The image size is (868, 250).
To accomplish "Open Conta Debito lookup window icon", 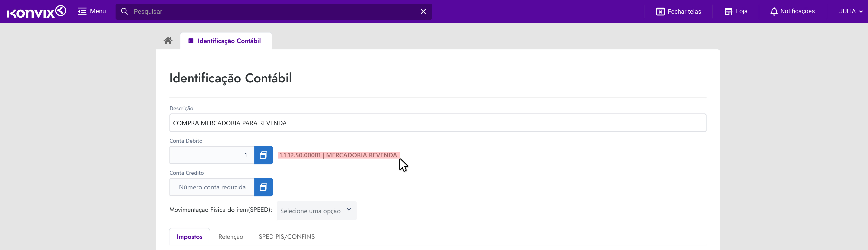I will [263, 155].
